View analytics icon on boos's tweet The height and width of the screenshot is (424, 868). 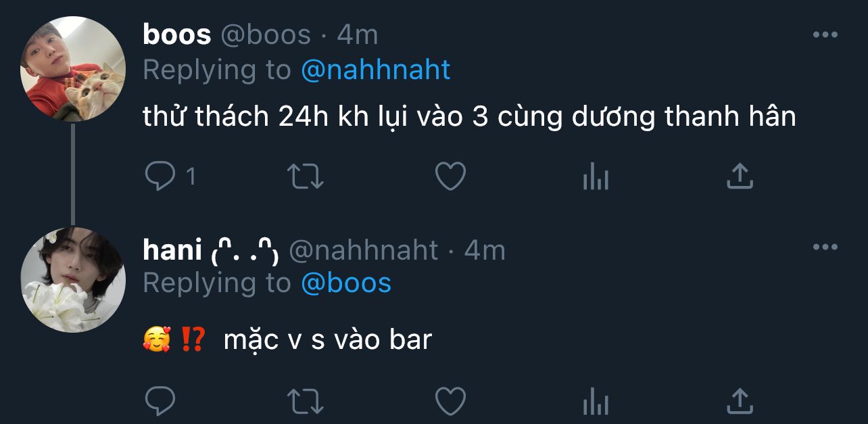(596, 177)
